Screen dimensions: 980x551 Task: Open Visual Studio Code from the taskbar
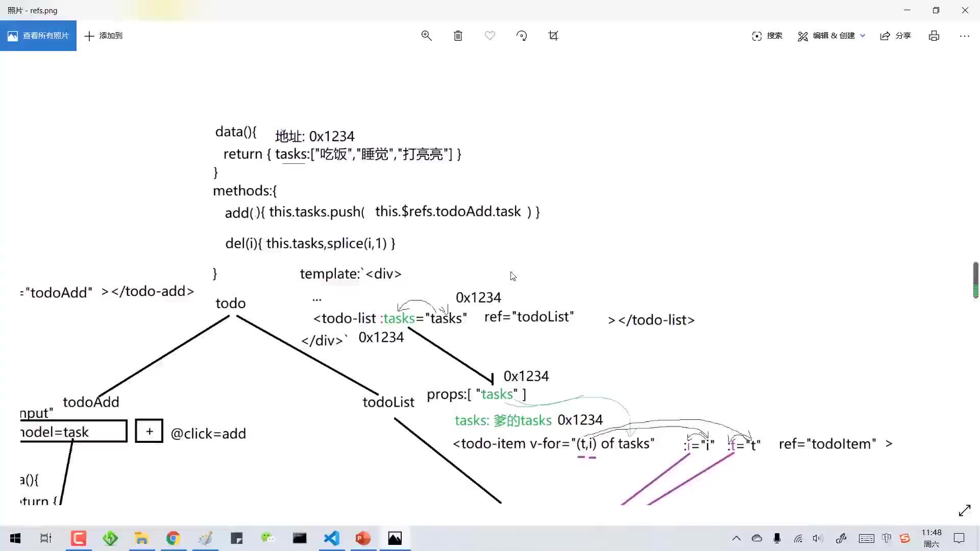(x=332, y=538)
